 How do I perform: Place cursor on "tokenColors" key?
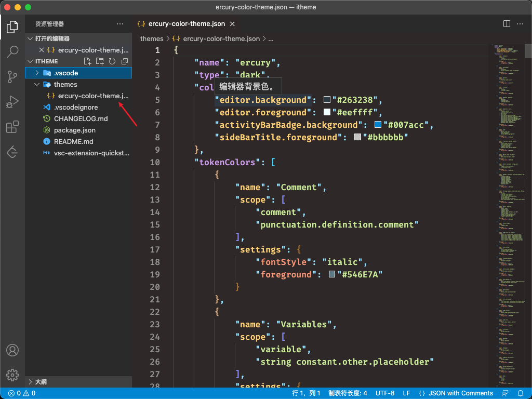[x=227, y=162]
